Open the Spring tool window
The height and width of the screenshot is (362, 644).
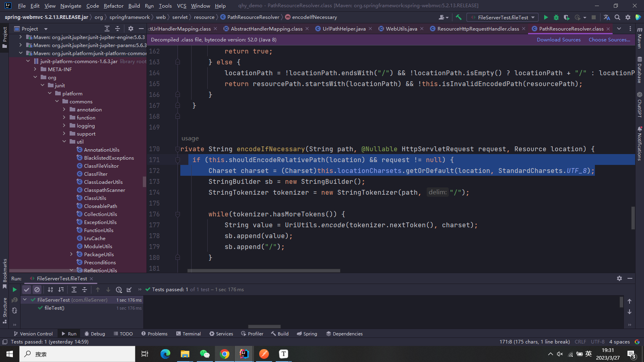point(307,334)
